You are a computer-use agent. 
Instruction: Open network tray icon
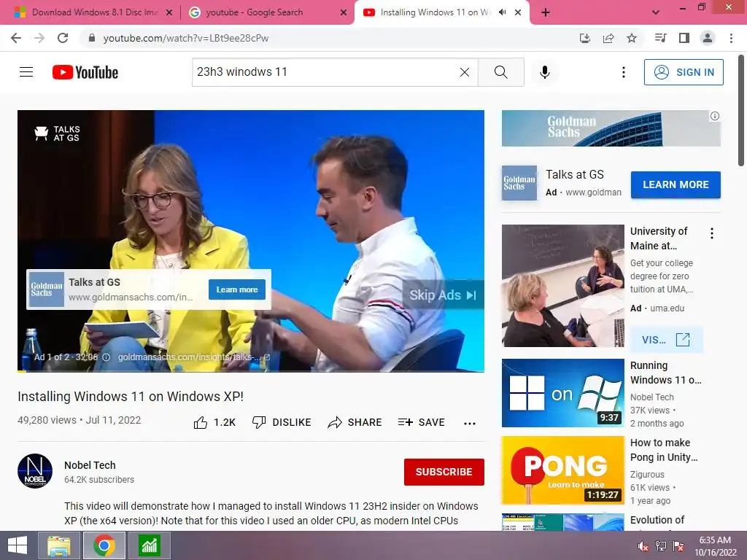661,546
